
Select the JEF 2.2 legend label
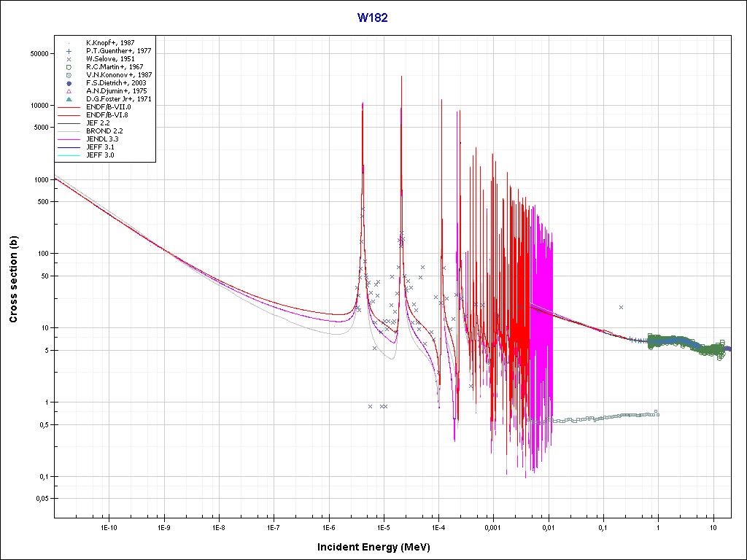(x=98, y=123)
